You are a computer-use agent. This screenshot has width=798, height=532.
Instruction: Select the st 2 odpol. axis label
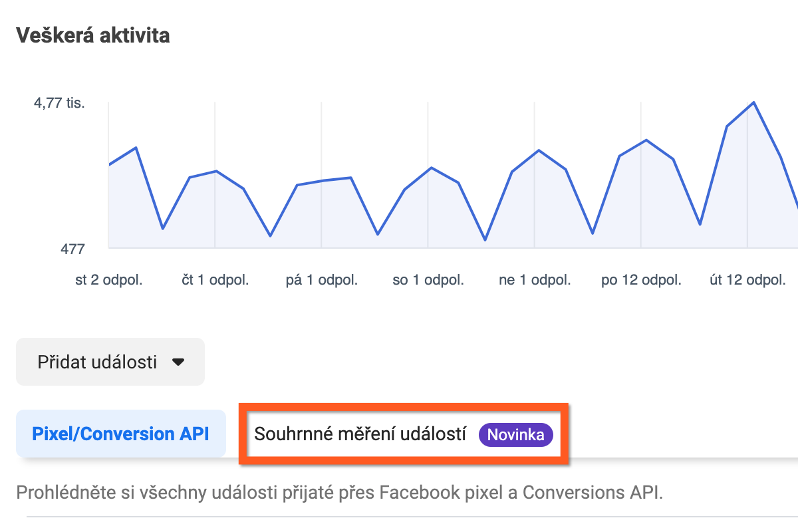point(109,280)
